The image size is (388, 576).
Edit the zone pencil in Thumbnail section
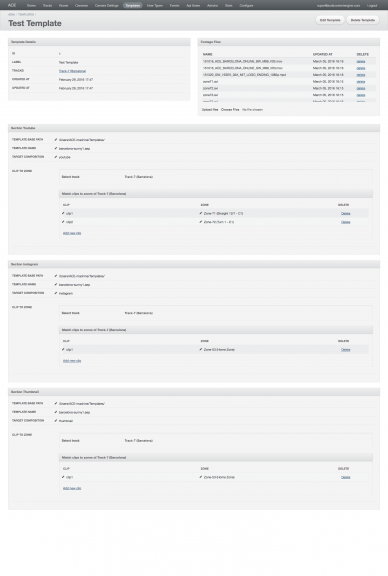[201, 477]
